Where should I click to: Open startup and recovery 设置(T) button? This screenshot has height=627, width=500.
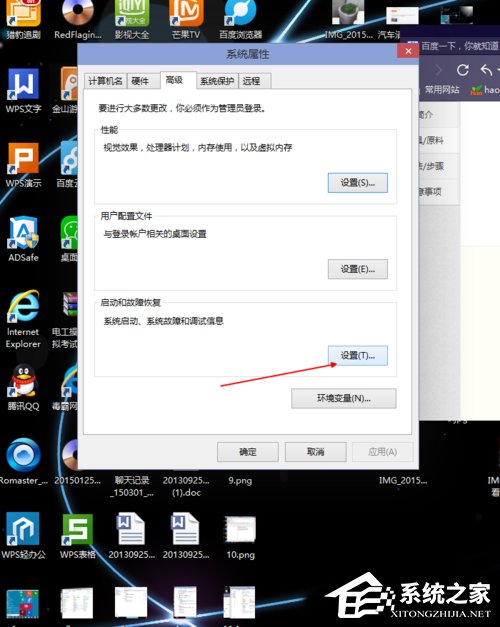tap(358, 355)
